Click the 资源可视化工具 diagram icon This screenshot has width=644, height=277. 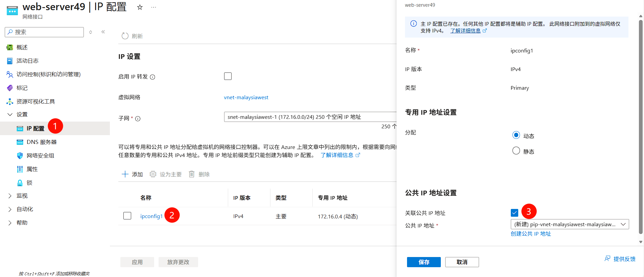[10, 101]
